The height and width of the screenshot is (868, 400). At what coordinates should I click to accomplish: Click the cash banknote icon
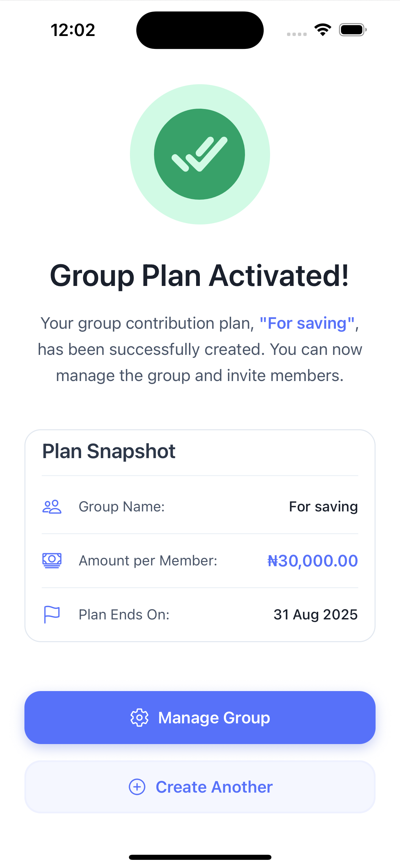click(52, 560)
